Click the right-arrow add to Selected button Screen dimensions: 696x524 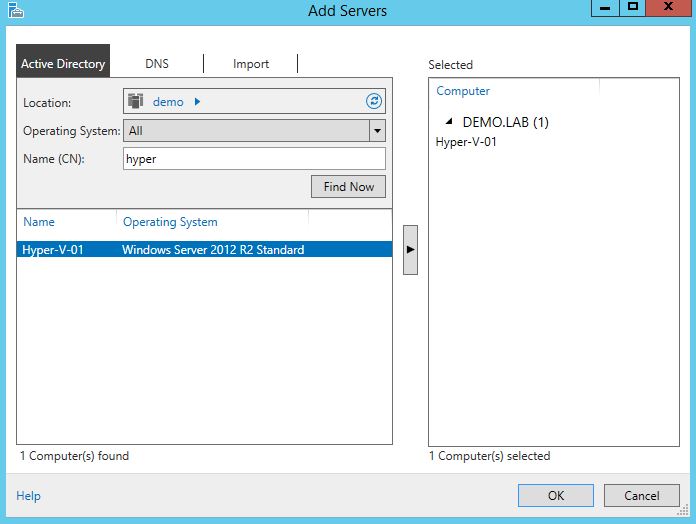point(409,250)
